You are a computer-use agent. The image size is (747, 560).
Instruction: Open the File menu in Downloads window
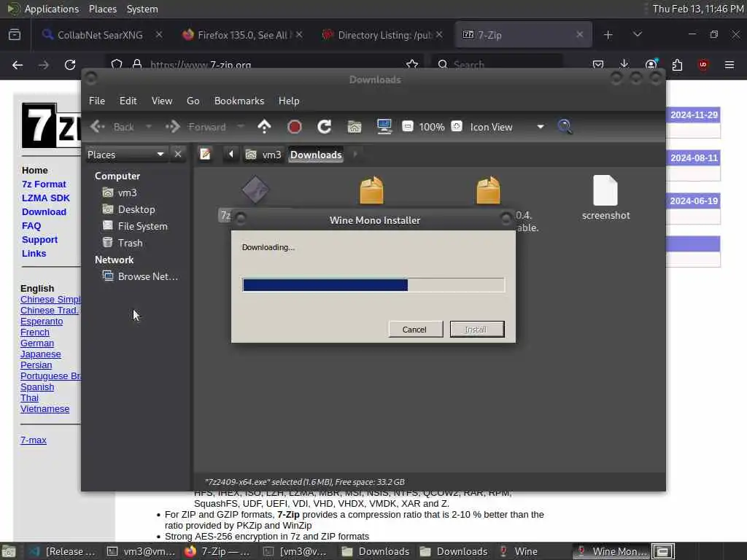coord(97,101)
